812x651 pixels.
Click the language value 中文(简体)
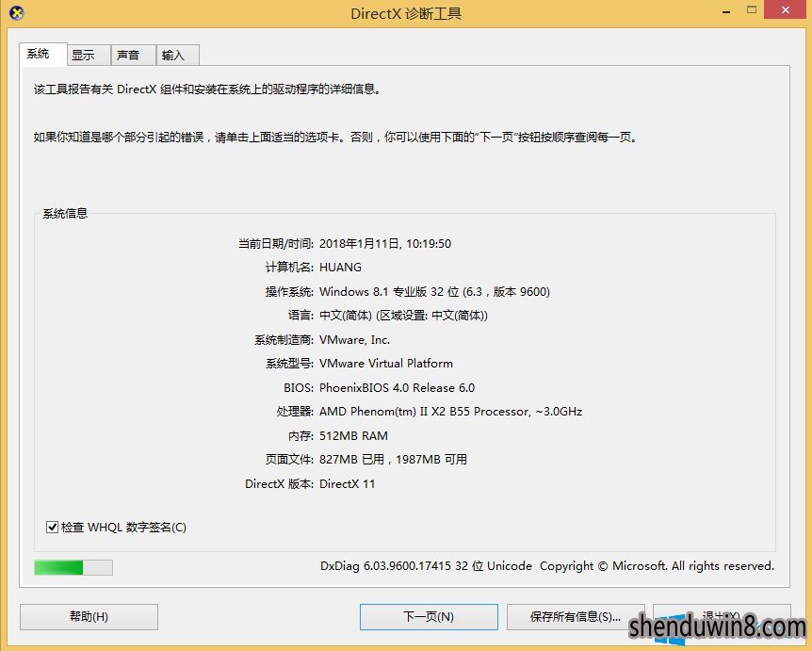(403, 316)
